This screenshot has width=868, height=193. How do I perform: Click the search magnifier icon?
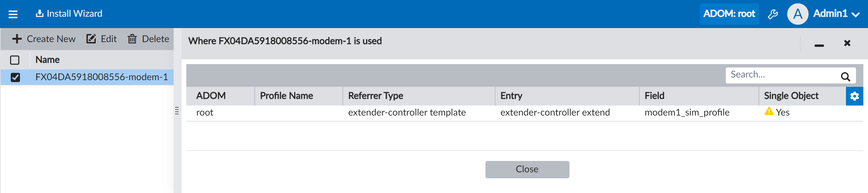(845, 76)
